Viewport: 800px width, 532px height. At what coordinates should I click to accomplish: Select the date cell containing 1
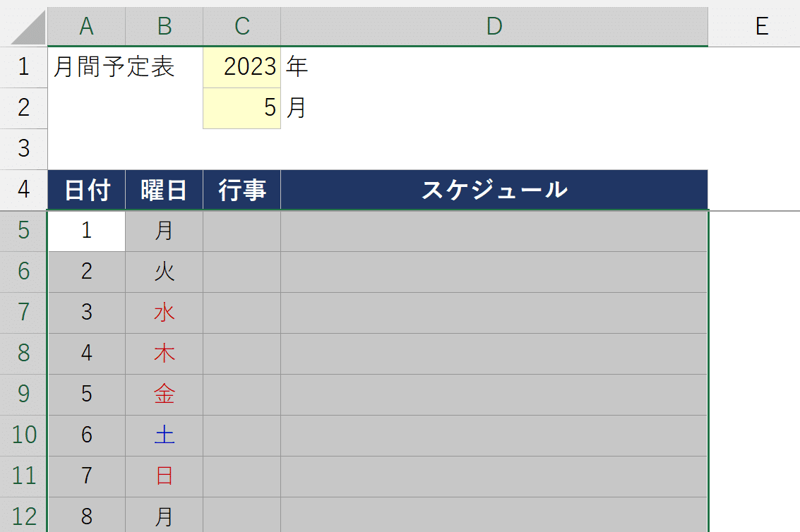(x=86, y=231)
